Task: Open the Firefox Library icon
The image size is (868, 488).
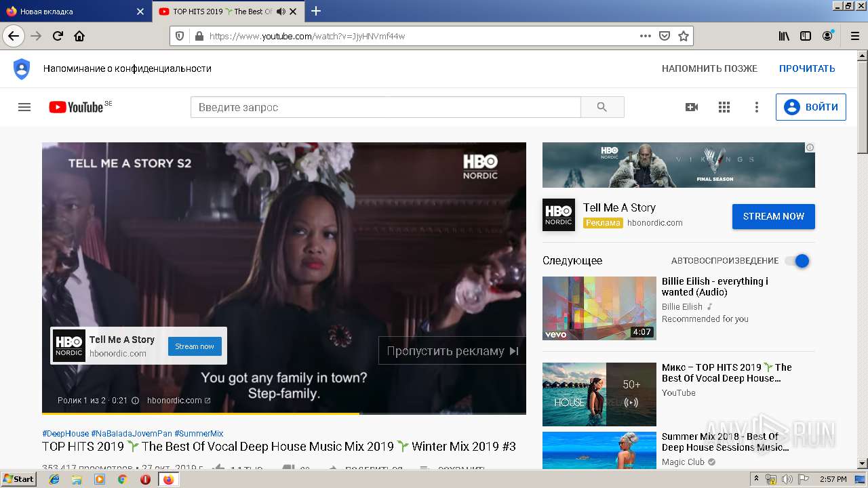Action: (x=784, y=36)
